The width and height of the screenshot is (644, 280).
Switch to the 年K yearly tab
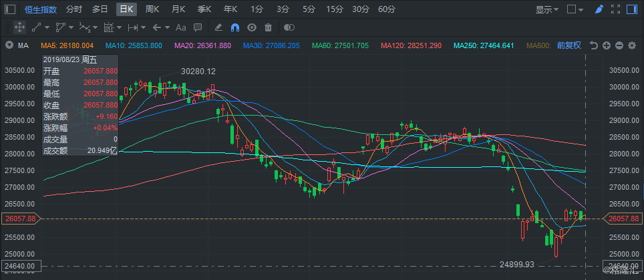pos(230,9)
